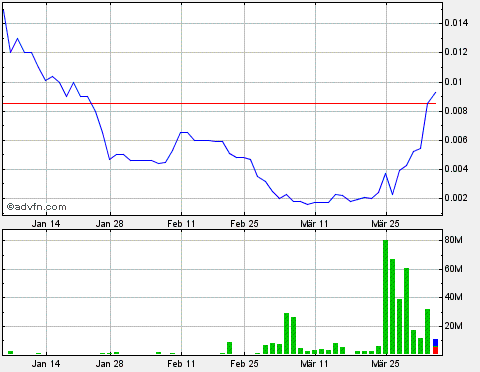The image size is (480, 372).
Task: Click Mär 11 label under volume chart
Action: (314, 364)
